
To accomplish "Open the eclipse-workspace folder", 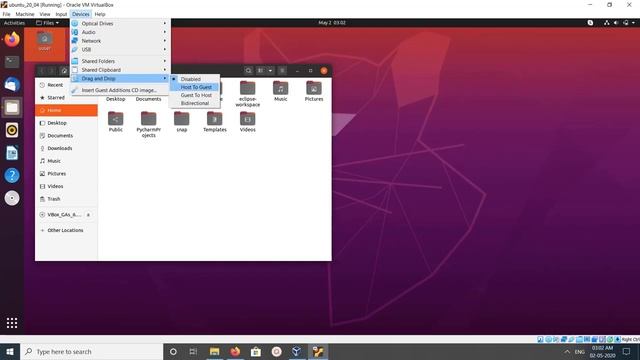I will [x=247, y=94].
